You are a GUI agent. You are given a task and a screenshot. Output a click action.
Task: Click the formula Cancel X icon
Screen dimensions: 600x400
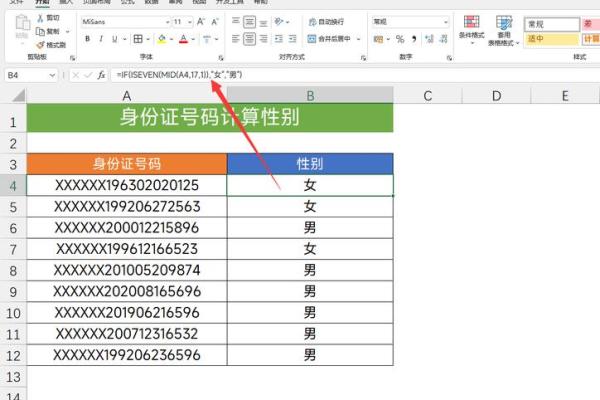tap(76, 75)
